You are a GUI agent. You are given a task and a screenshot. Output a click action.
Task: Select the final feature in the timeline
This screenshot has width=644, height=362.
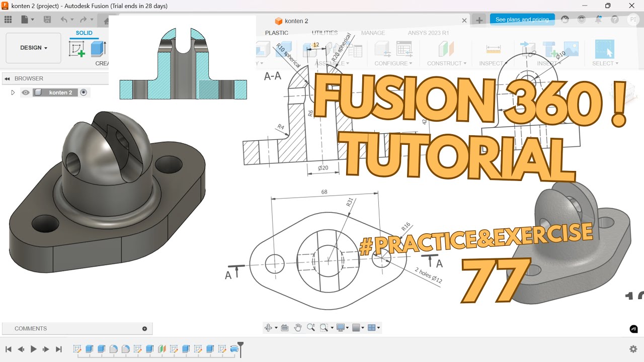coord(234,349)
